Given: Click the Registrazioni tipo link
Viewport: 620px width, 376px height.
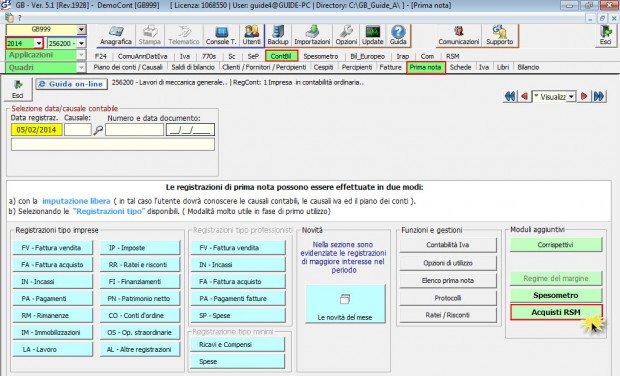Looking at the screenshot, I should (x=109, y=211).
